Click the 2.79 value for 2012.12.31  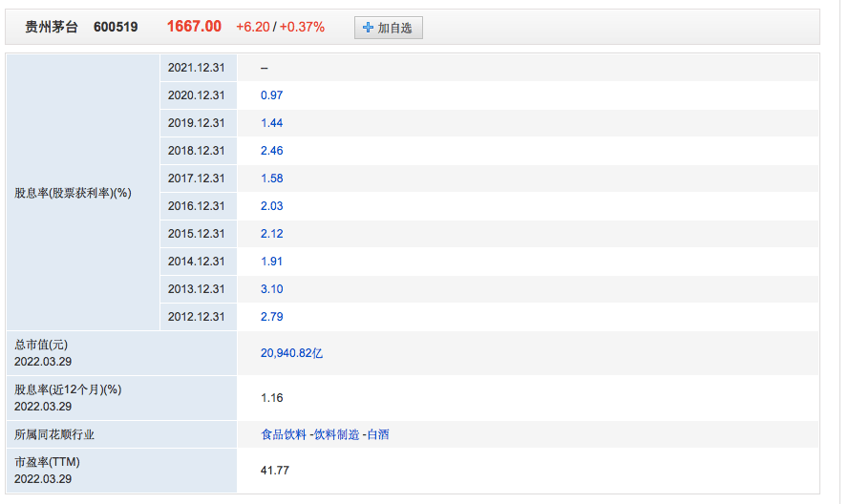tap(271, 317)
